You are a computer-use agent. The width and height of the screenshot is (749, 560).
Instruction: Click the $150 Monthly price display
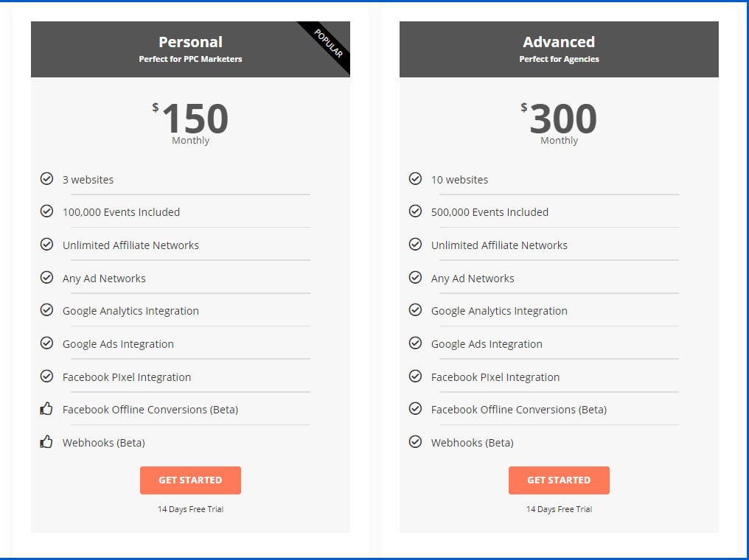[190, 119]
